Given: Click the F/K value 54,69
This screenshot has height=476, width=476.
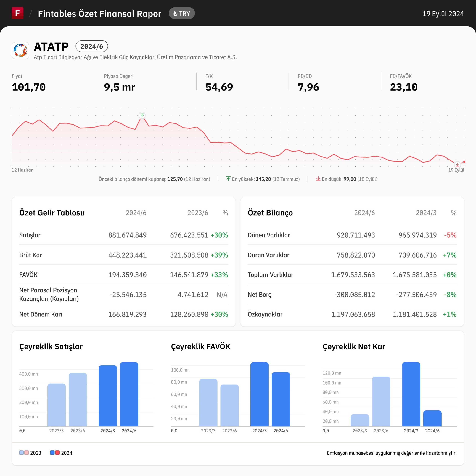Looking at the screenshot, I should point(219,87).
